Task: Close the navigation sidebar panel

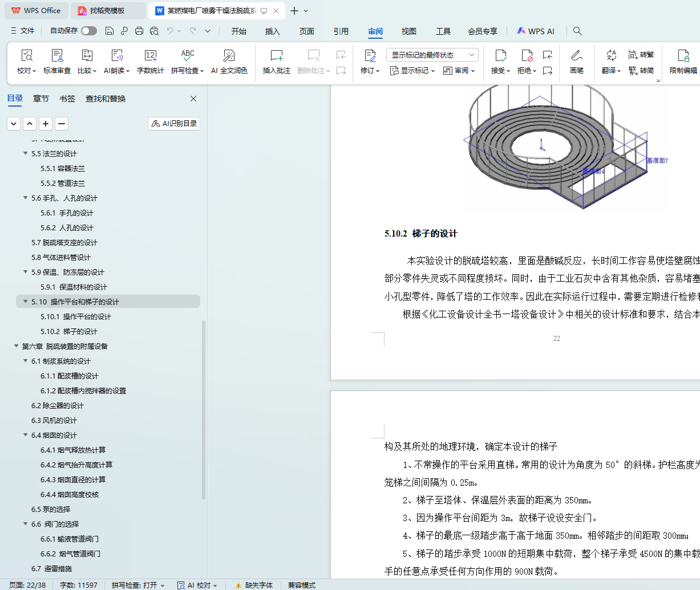Action: click(x=193, y=99)
